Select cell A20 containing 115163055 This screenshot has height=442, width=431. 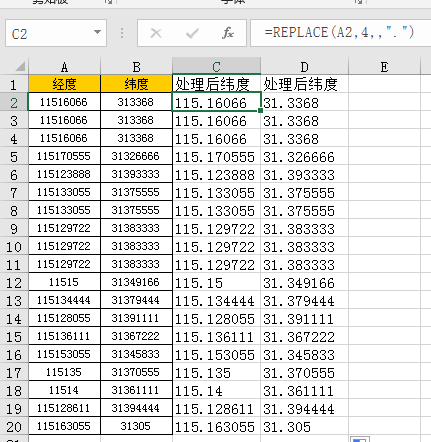tap(64, 426)
